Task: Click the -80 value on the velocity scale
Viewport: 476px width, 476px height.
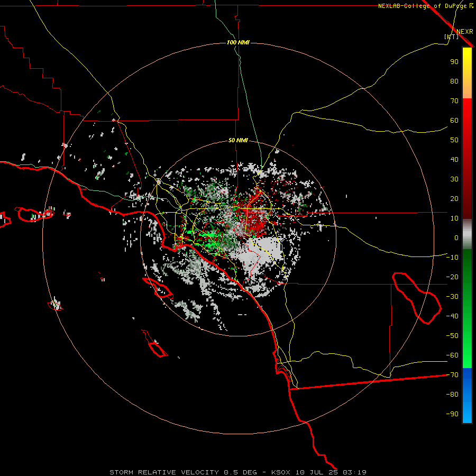Action: (452, 395)
